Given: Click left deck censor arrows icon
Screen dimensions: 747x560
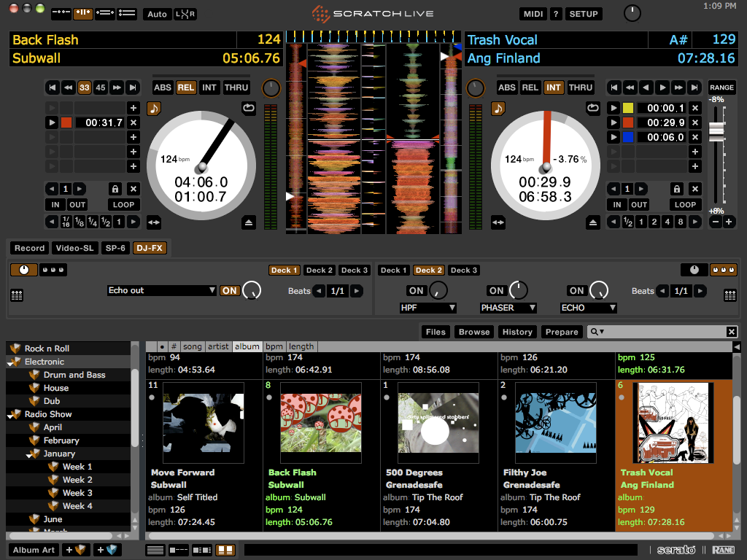Looking at the screenshot, I should pyautogui.click(x=154, y=222).
